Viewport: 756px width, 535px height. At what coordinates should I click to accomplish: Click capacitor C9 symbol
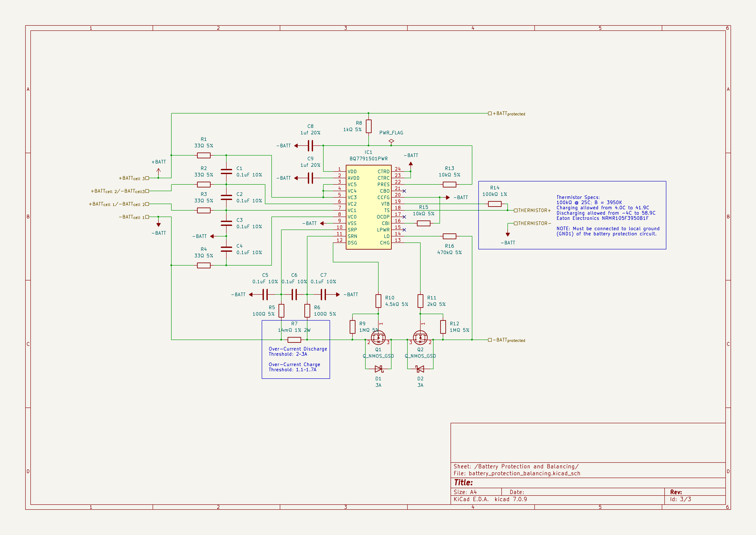pos(310,178)
